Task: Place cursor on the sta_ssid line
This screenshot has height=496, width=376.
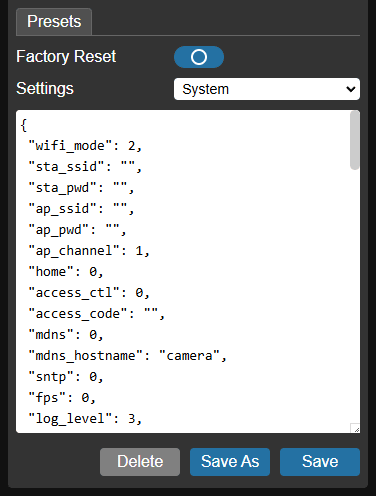Action: click(x=85, y=167)
